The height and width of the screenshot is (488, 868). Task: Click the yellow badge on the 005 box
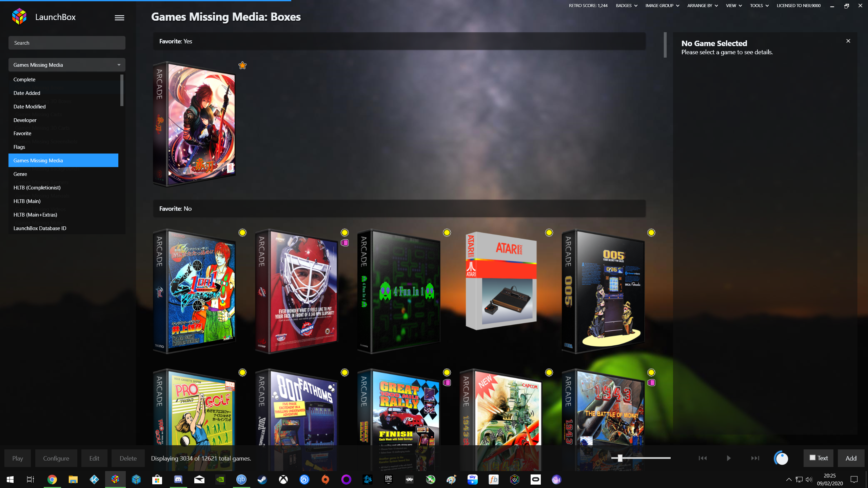pos(651,233)
